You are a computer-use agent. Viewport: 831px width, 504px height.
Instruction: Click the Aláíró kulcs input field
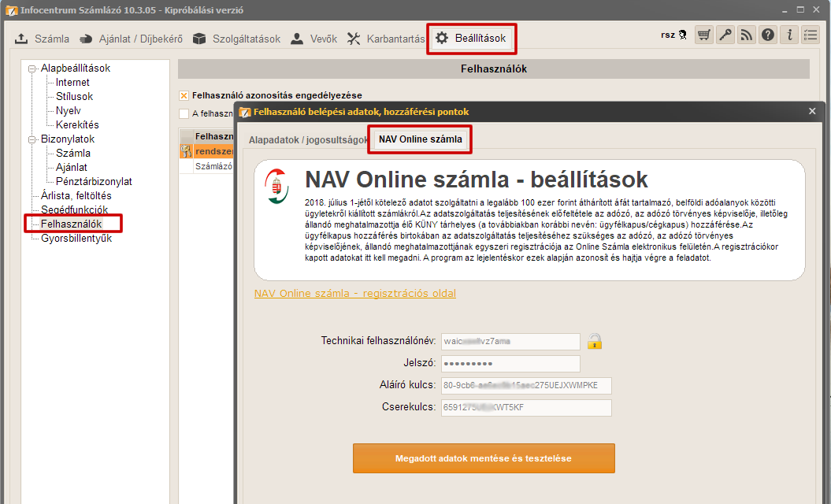coord(526,386)
